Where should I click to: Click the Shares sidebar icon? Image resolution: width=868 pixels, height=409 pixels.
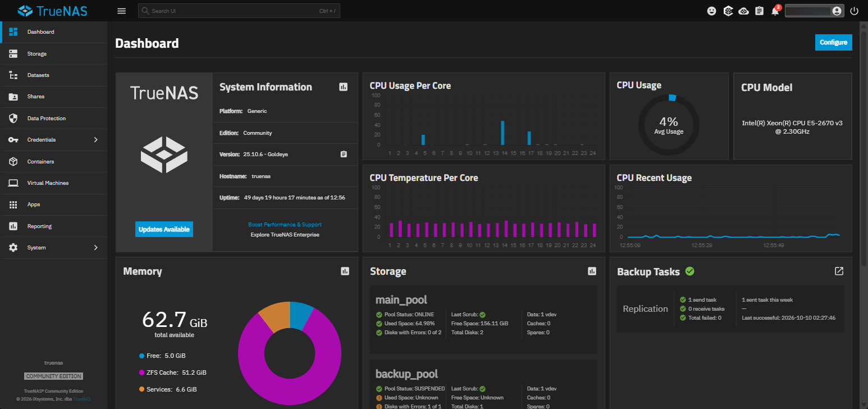[x=13, y=97]
